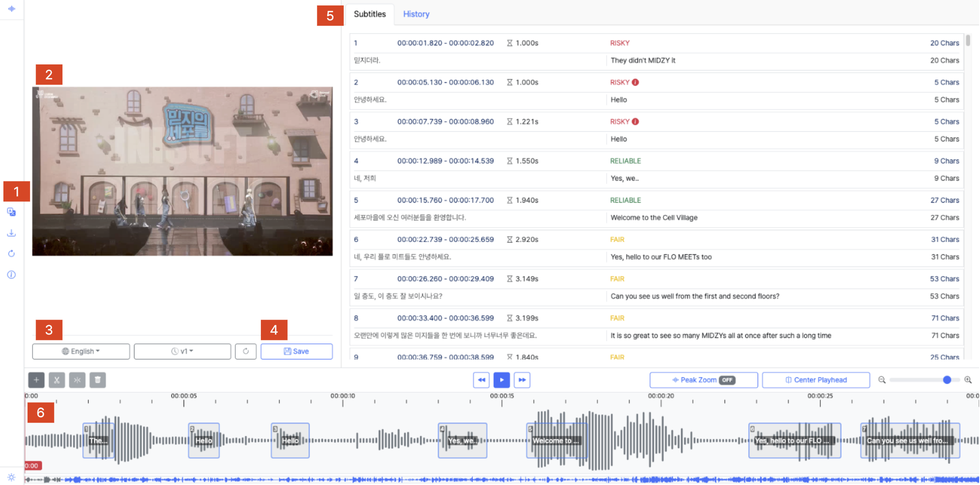Open the v1 version dropdown
Screen dimensions: 980x485
pos(182,351)
